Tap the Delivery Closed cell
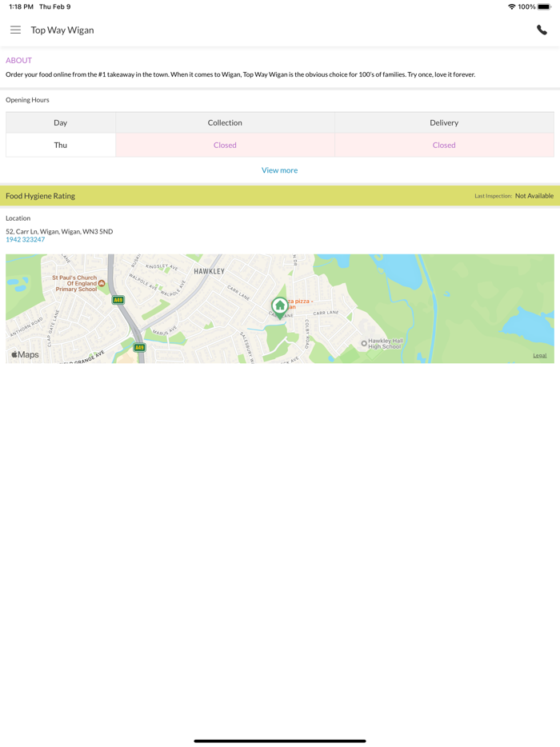 click(x=444, y=146)
